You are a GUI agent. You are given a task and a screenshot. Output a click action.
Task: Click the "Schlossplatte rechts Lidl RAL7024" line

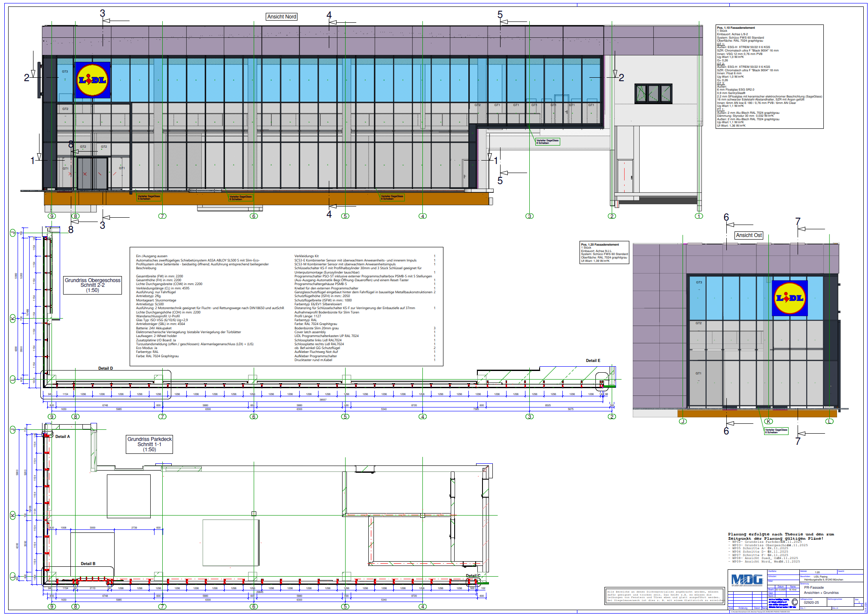(x=319, y=344)
